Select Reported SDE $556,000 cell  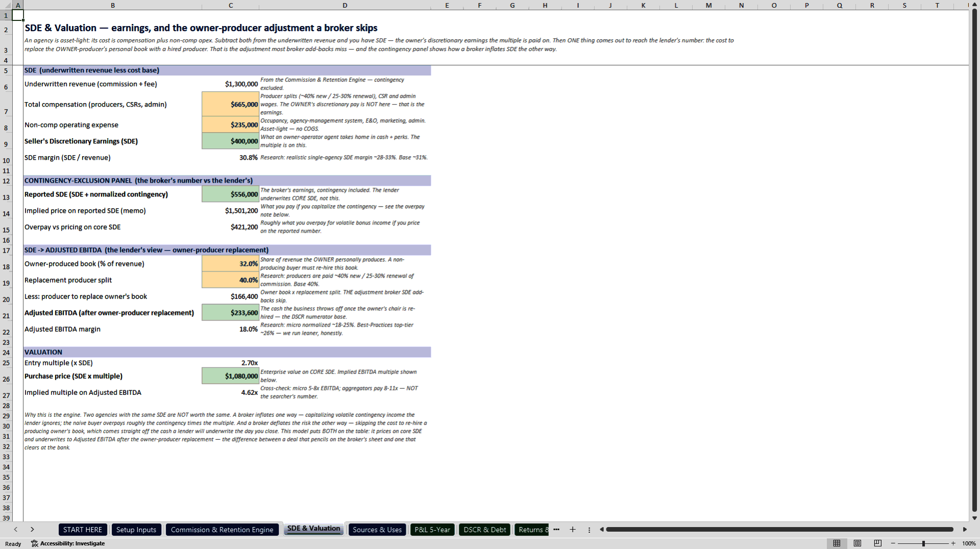point(231,194)
